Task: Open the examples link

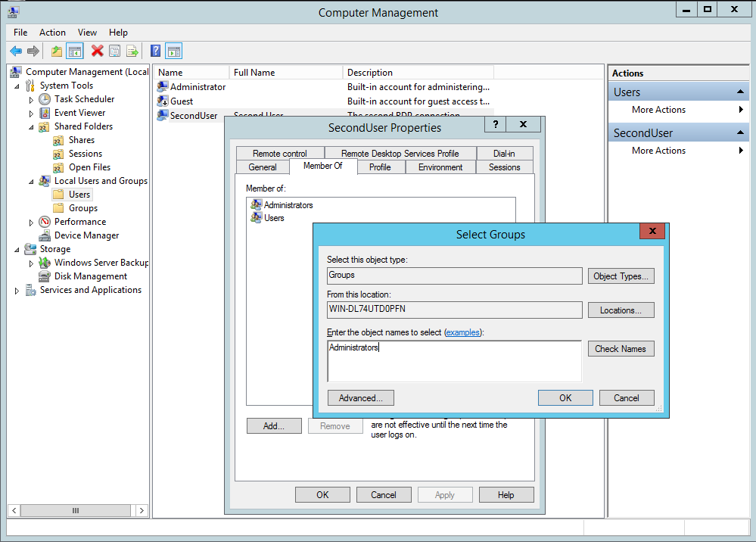Action: pyautogui.click(x=462, y=332)
